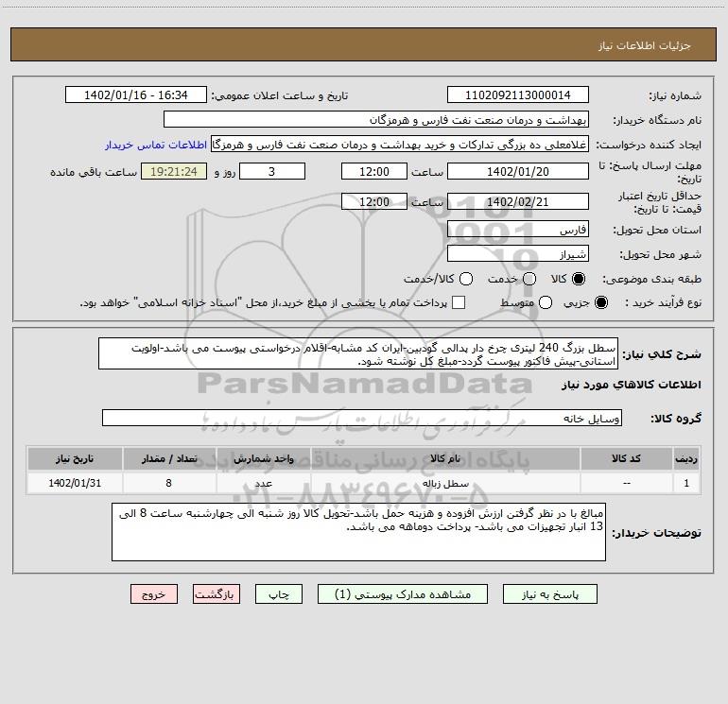Click the ردیف column header
The height and width of the screenshot is (704, 728).
pyautogui.click(x=686, y=458)
